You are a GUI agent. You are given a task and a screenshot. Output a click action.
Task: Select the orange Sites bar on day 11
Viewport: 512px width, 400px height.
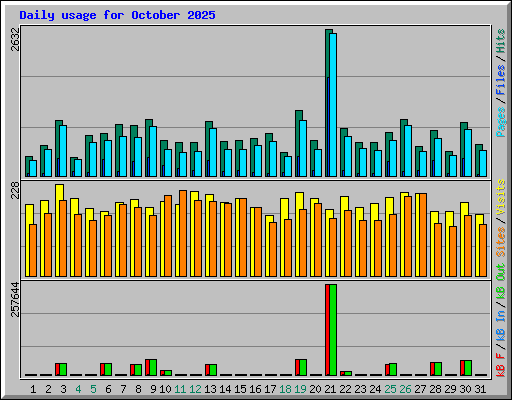point(183,233)
